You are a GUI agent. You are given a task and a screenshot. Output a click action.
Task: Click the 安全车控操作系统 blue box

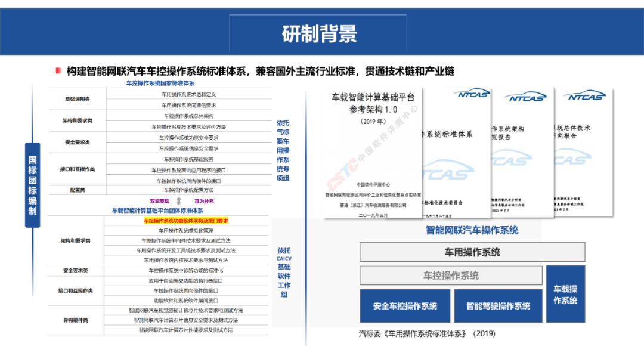[x=405, y=306]
